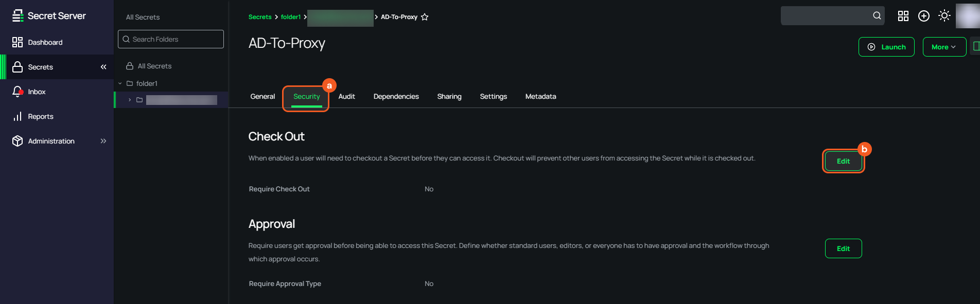Collapse the Secrets panel with double chevron
Viewport: 980px width, 304px height.
103,67
